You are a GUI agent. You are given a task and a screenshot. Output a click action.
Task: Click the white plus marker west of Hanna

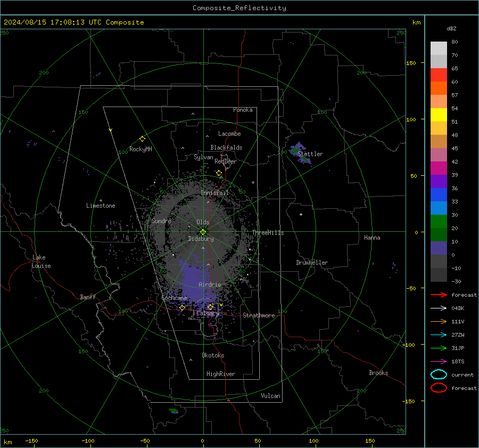(301, 214)
